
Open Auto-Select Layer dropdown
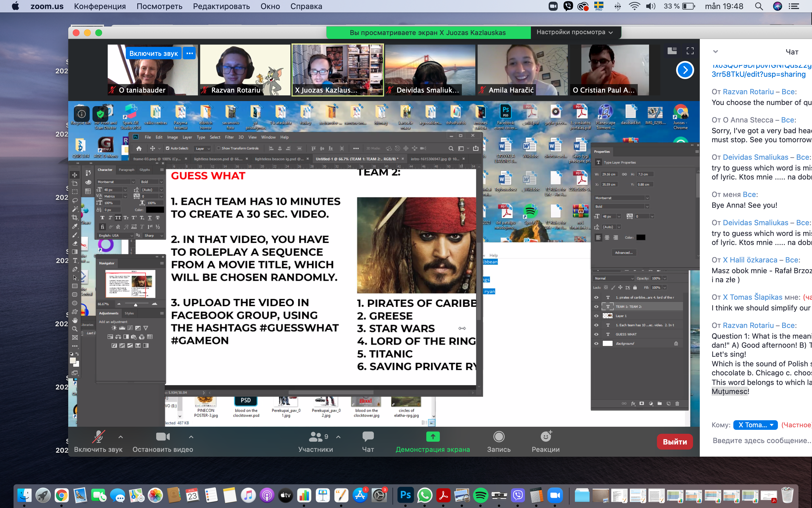(x=203, y=148)
